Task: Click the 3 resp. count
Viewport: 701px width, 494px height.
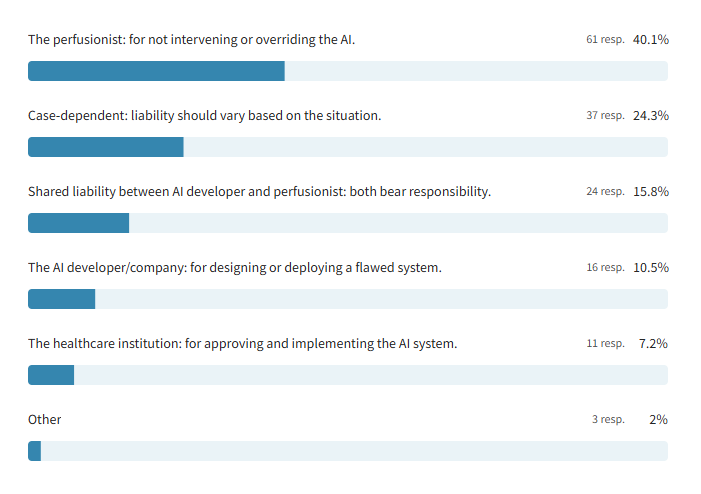Action: 608,420
